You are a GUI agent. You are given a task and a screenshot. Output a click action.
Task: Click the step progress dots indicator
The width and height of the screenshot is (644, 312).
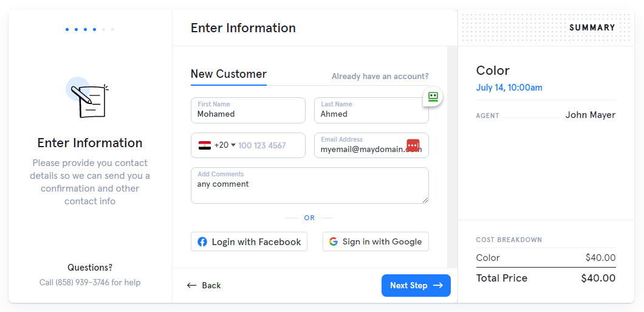[90, 29]
